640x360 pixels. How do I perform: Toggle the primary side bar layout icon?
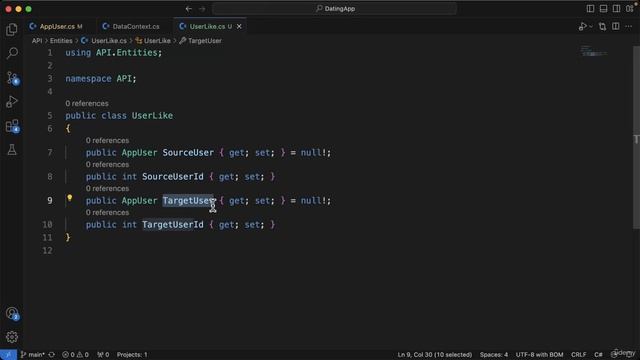pyautogui.click(x=590, y=9)
